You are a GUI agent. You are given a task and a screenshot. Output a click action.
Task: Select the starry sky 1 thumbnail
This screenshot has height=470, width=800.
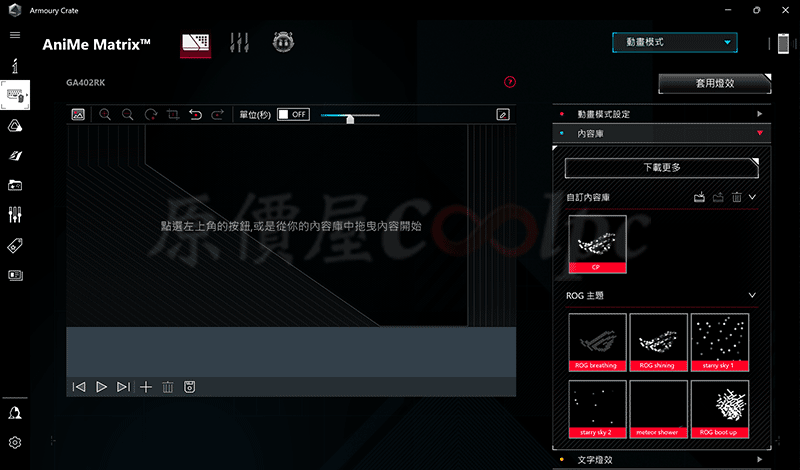[720, 342]
